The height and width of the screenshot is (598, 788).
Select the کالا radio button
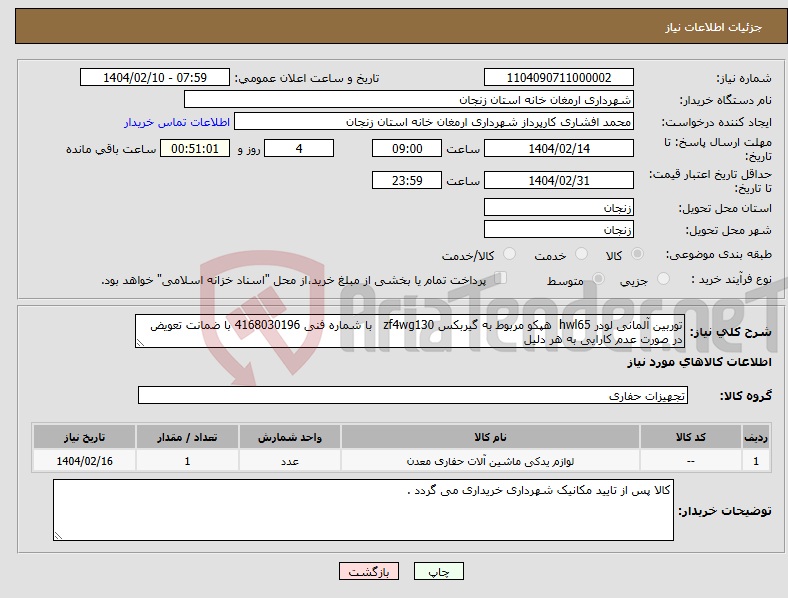[x=637, y=254]
